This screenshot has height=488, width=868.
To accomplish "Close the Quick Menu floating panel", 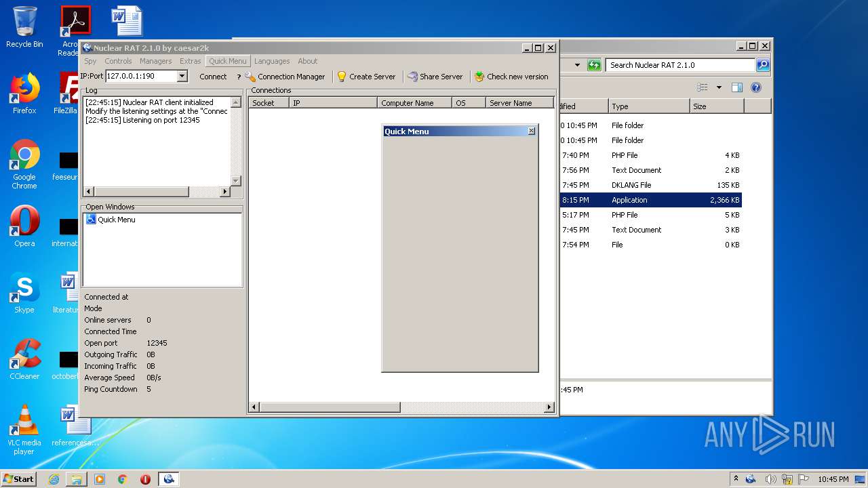I will (532, 131).
